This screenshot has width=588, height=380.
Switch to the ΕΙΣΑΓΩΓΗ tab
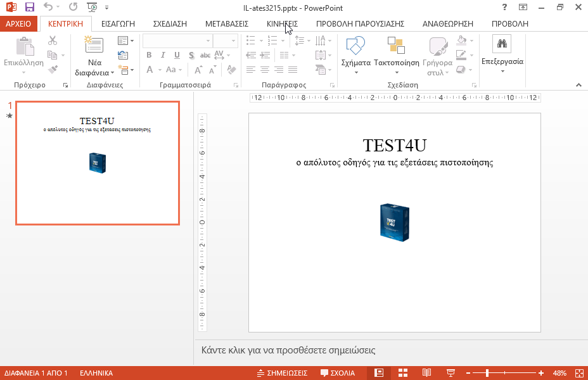(x=118, y=23)
